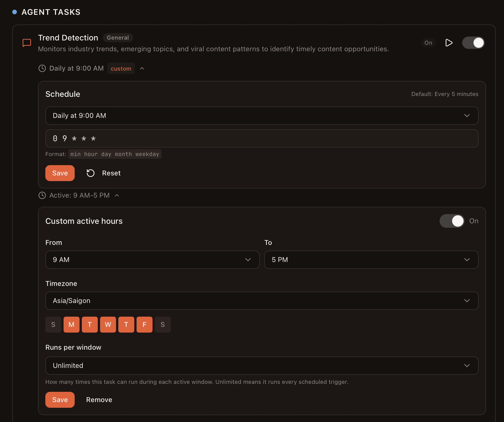
Task: Toggle Monday in the weekday selector
Action: click(72, 325)
